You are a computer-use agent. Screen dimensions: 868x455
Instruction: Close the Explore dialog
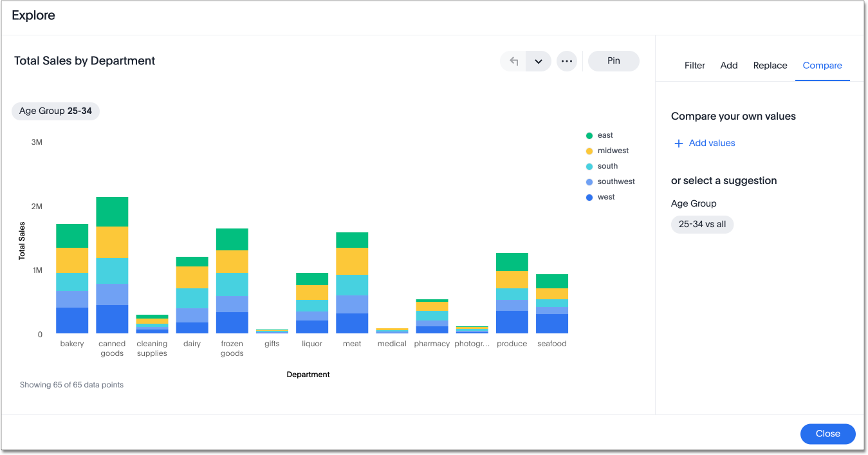pyautogui.click(x=827, y=434)
